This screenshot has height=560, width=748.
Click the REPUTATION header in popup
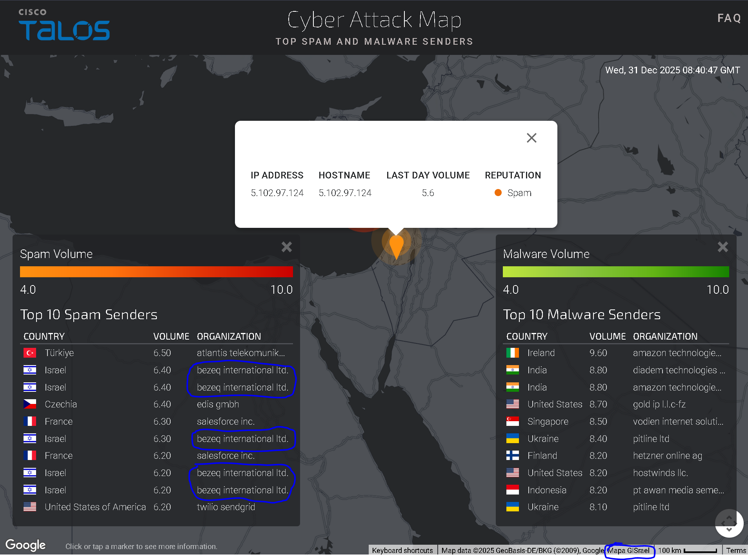pyautogui.click(x=513, y=175)
